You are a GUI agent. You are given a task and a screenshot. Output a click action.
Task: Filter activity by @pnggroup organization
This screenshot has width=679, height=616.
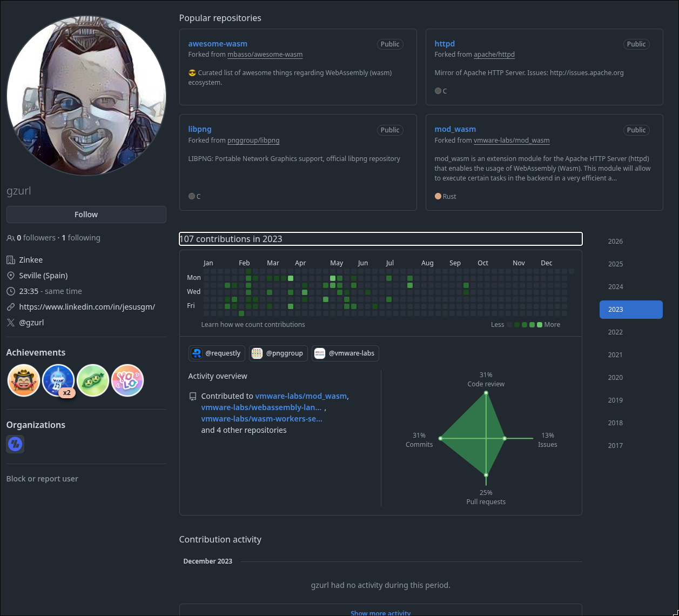pyautogui.click(x=278, y=353)
